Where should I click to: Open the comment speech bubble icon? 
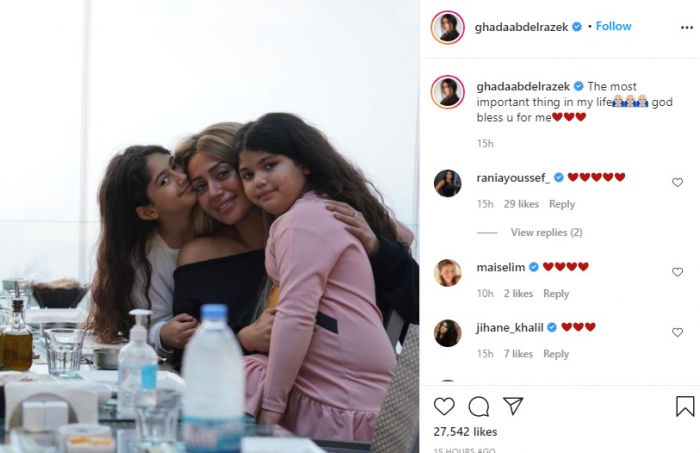pyautogui.click(x=479, y=407)
